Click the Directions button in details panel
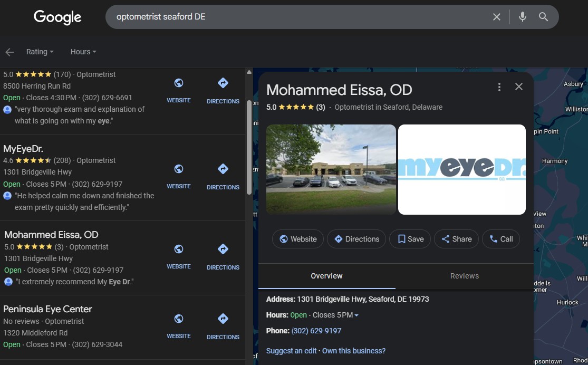588x365 pixels. click(x=356, y=239)
